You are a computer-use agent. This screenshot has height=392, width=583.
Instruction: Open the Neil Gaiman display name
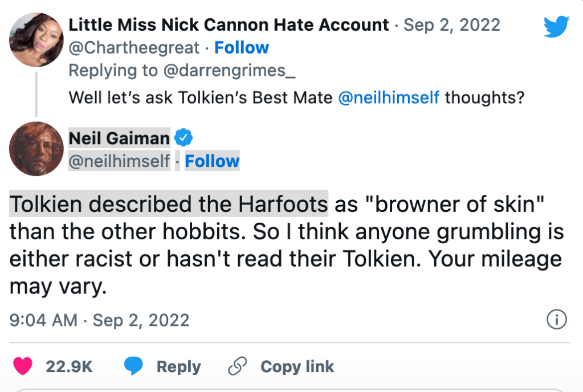pos(119,138)
